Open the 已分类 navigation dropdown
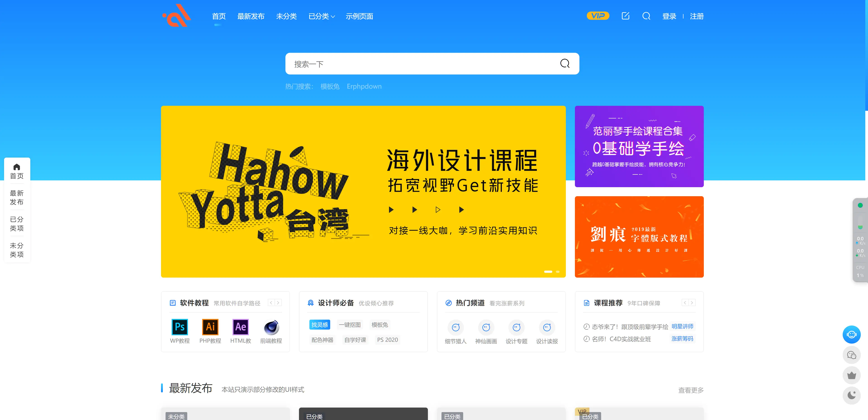868x420 pixels. 321,16
